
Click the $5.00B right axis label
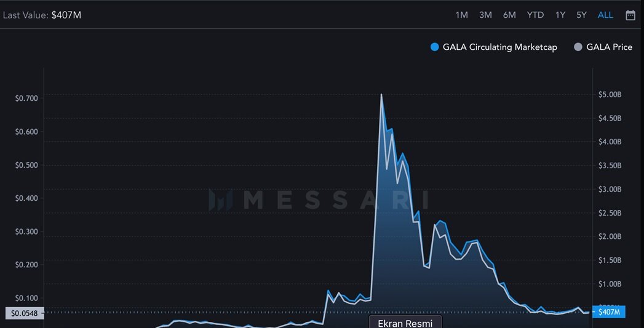(610, 95)
